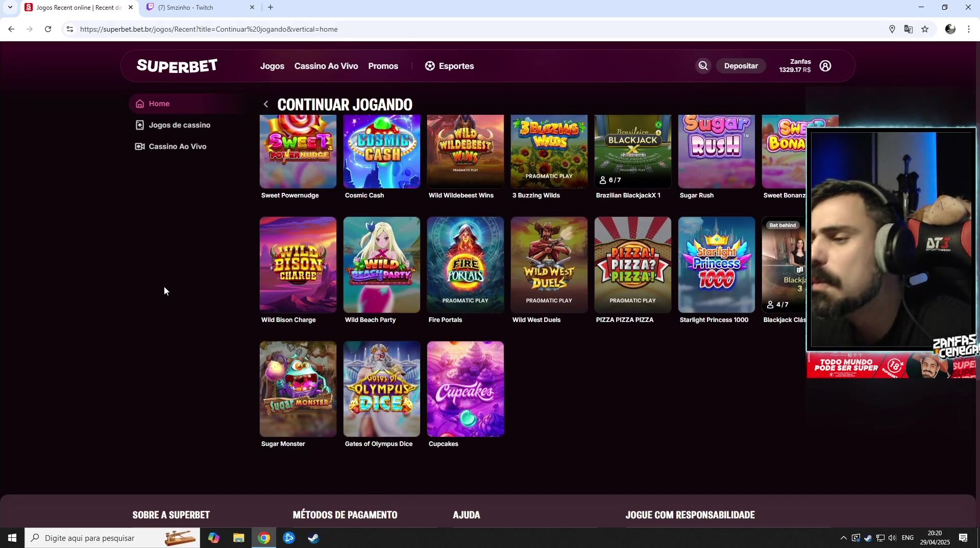This screenshot has height=548, width=980.
Task: Click the Superbet logo
Action: [177, 66]
